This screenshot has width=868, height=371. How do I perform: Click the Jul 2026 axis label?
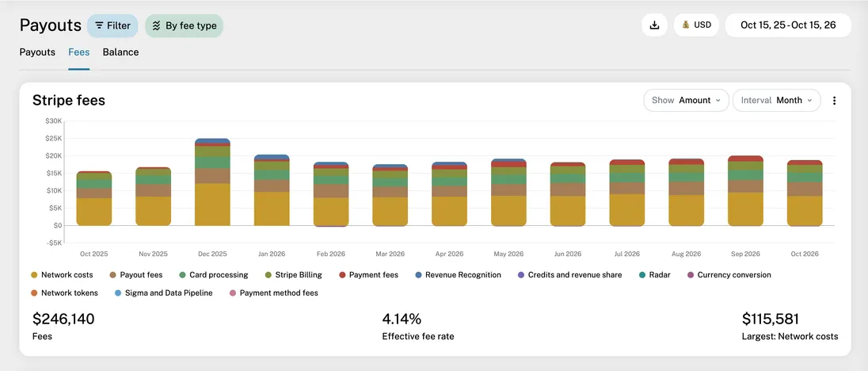(x=627, y=254)
